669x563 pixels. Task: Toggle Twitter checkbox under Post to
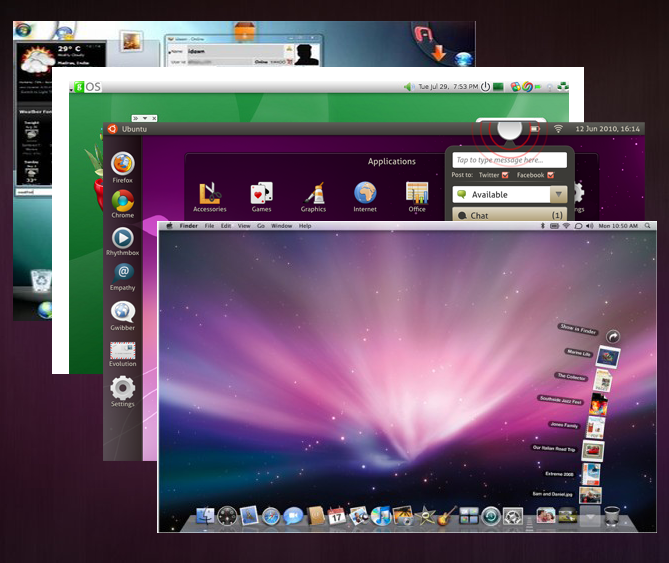505,175
